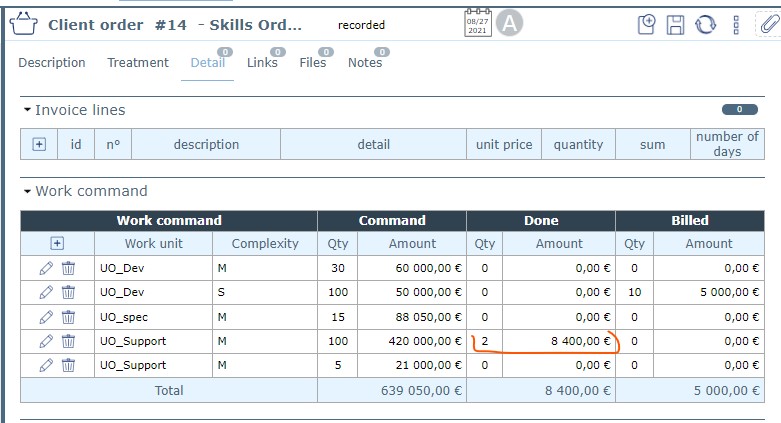This screenshot has height=423, width=781.
Task: Click the new item icon with plus
Action: (648, 25)
